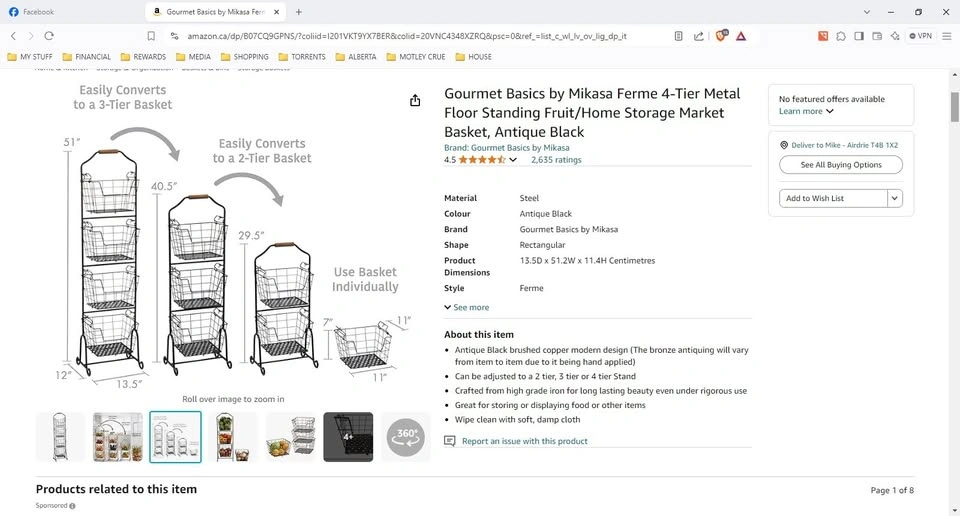Screen dimensions: 960x516
Task: Show the browser sidebar panel
Action: (859, 36)
